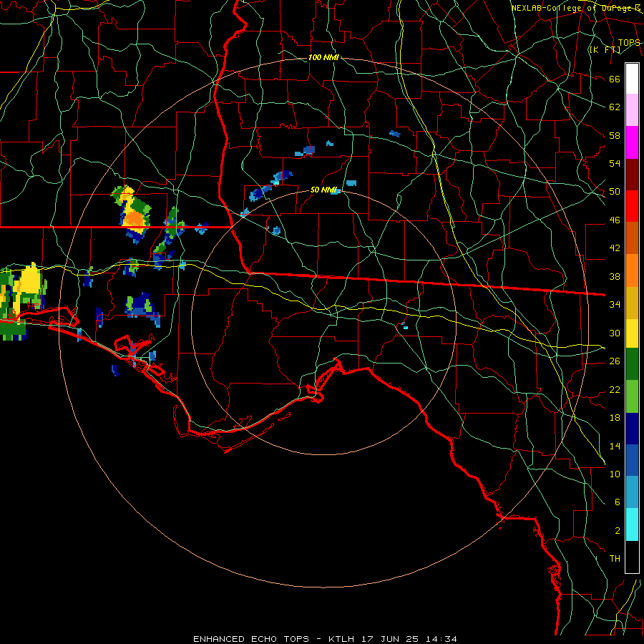Click the TOPS legend title

(629, 42)
